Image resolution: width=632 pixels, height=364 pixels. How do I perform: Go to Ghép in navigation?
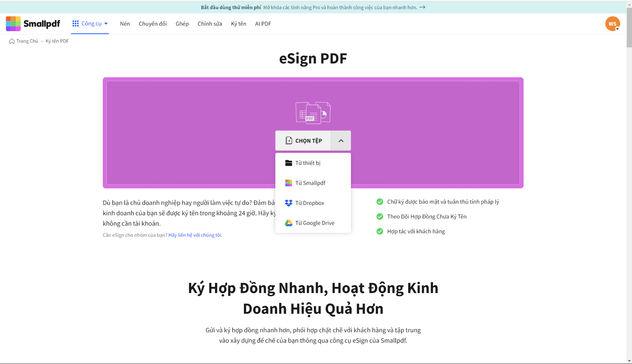(x=182, y=24)
